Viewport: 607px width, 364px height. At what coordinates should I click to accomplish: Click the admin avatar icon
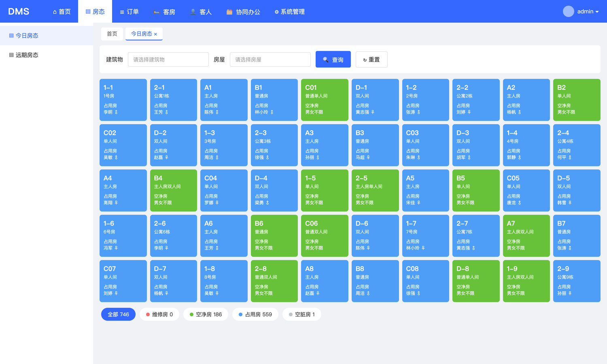coord(569,11)
